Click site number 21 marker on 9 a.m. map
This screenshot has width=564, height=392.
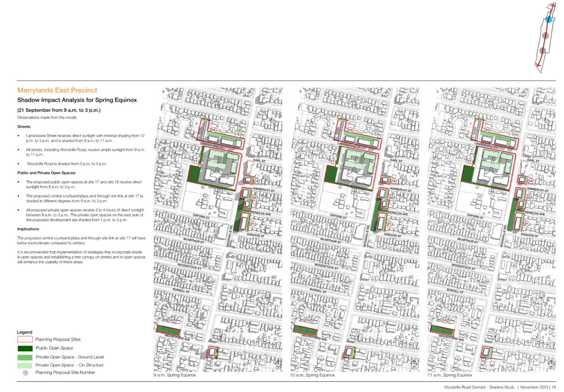pyautogui.click(x=252, y=224)
